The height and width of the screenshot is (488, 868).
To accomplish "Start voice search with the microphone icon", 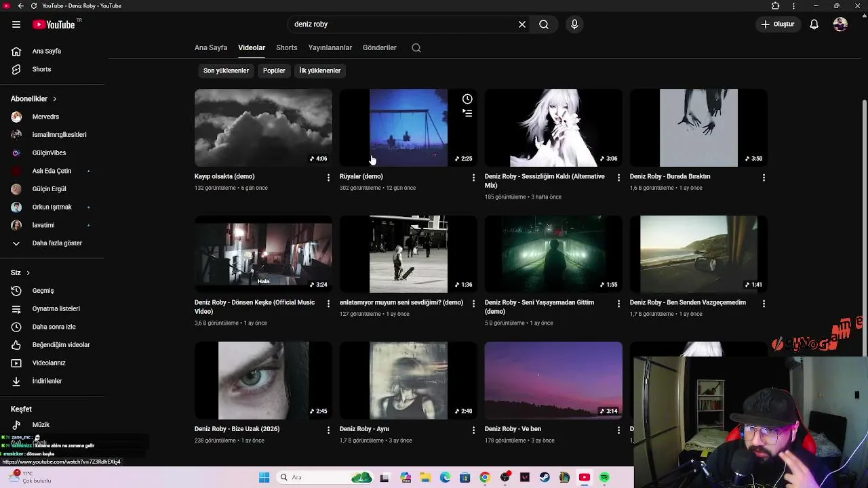I will pyautogui.click(x=574, y=24).
